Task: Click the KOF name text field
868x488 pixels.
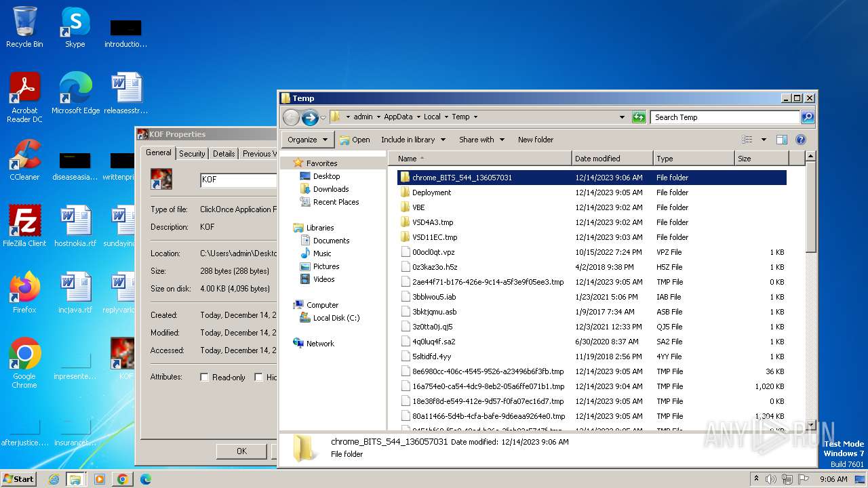Action: 238,180
